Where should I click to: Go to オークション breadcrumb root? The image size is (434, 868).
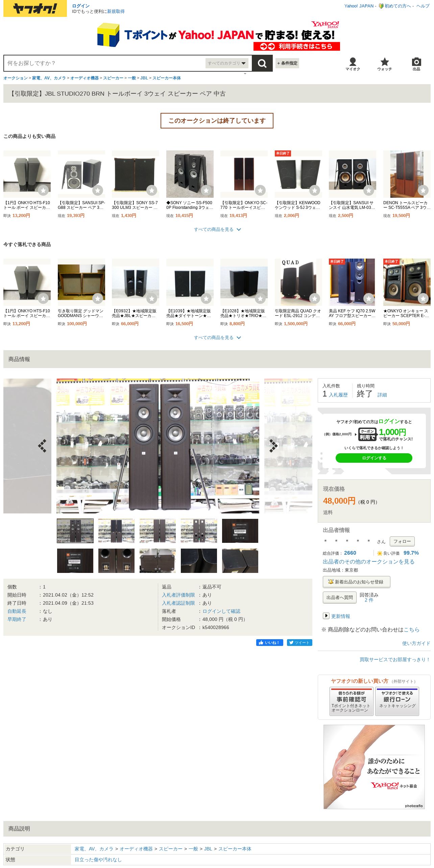pyautogui.click(x=16, y=78)
